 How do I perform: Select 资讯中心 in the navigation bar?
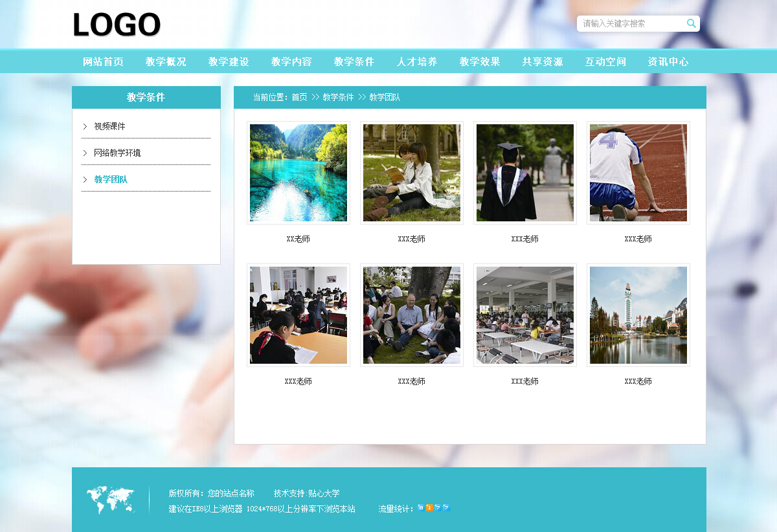click(668, 62)
